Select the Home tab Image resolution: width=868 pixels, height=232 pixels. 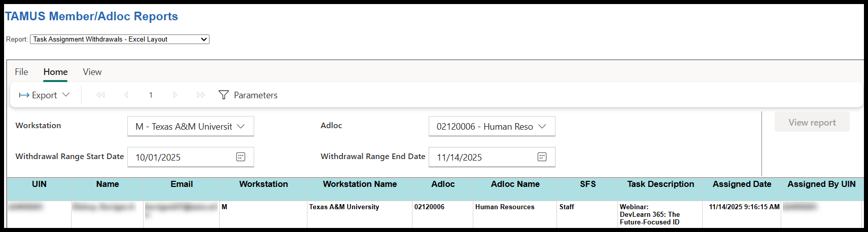[x=55, y=72]
